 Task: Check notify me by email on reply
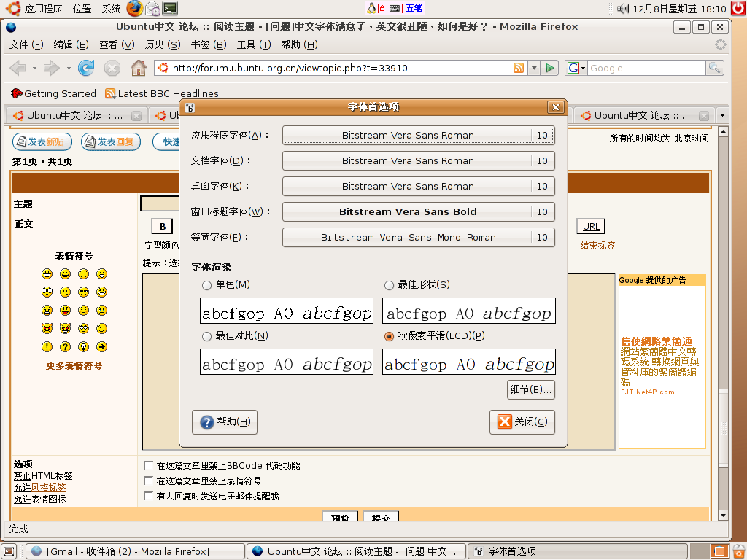[x=148, y=496]
